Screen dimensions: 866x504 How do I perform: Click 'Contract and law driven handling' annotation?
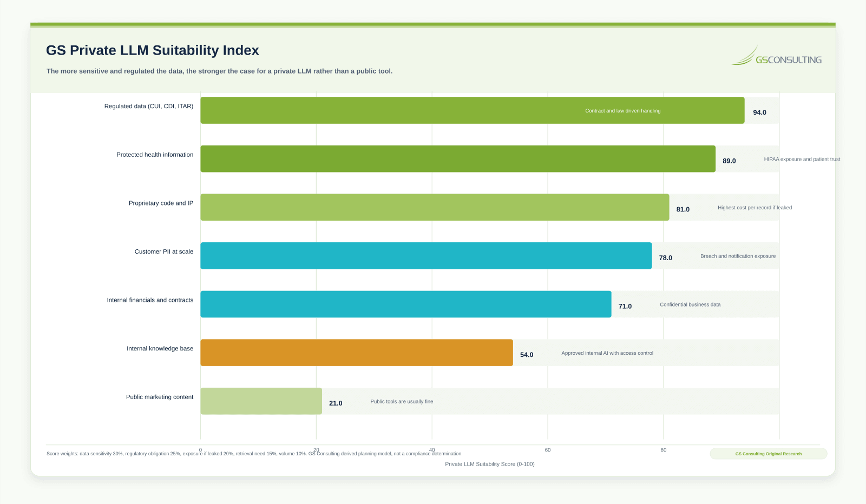623,111
